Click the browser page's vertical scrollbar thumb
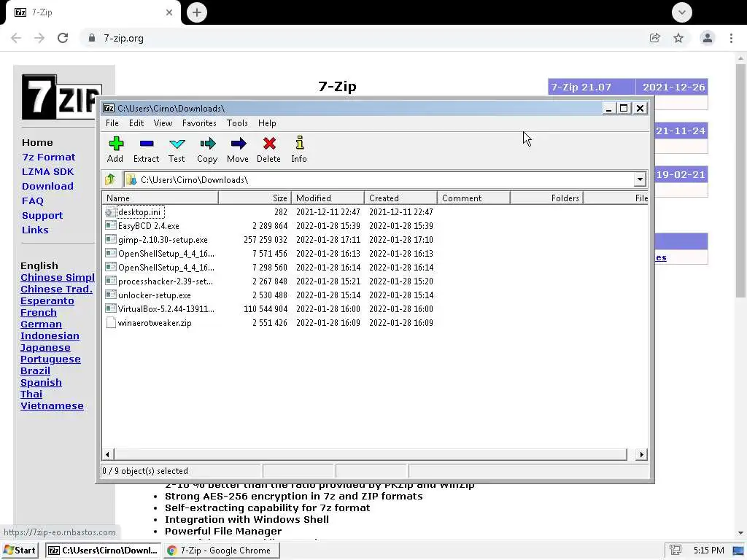 [x=740, y=181]
